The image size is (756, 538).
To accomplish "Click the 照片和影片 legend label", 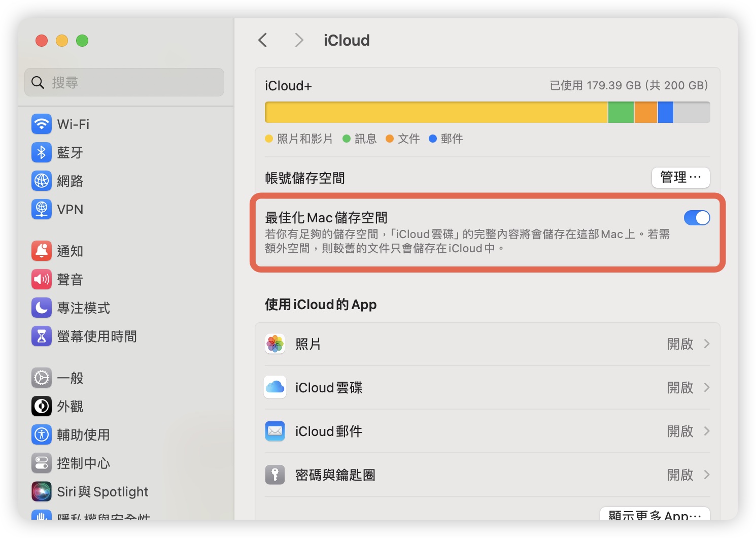I will click(305, 139).
